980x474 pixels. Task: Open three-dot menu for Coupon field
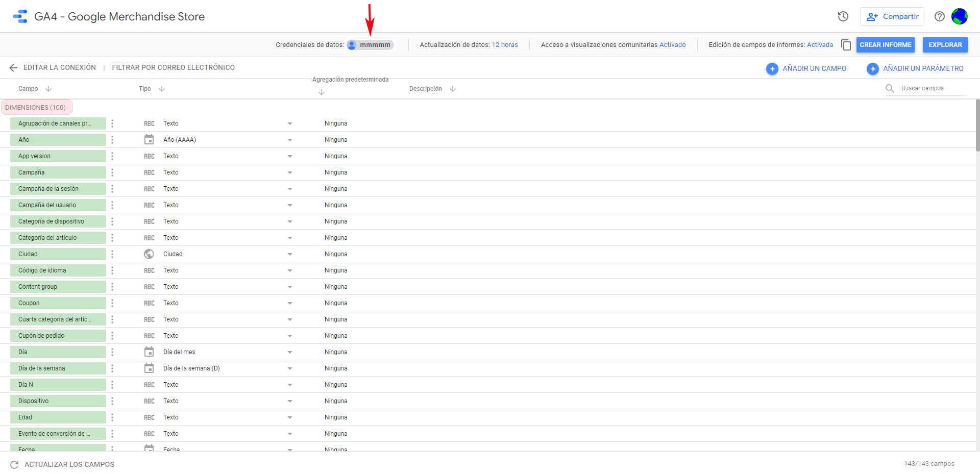click(x=112, y=303)
